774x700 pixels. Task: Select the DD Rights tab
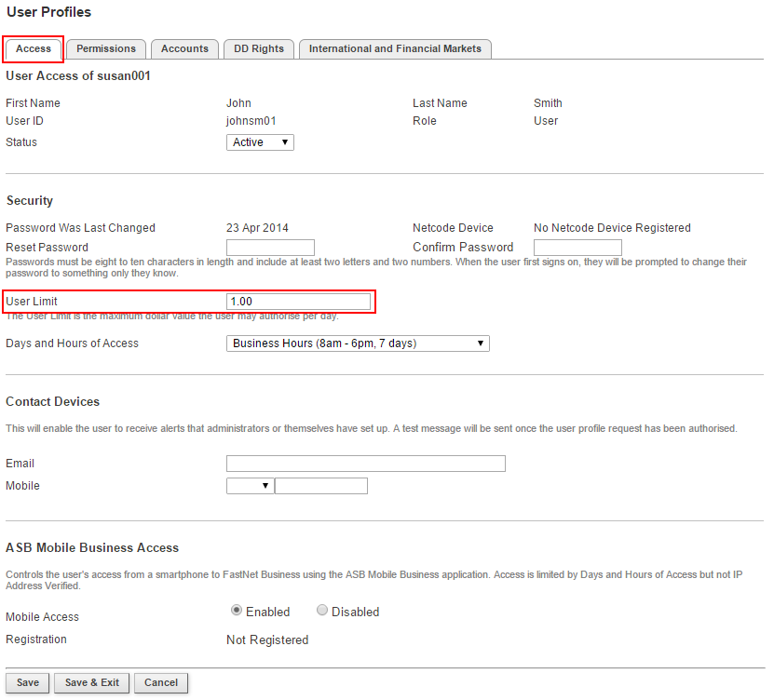259,49
